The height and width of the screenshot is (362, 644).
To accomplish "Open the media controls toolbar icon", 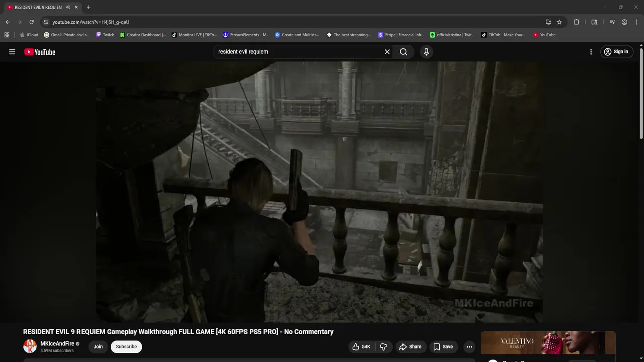I will click(x=612, y=22).
